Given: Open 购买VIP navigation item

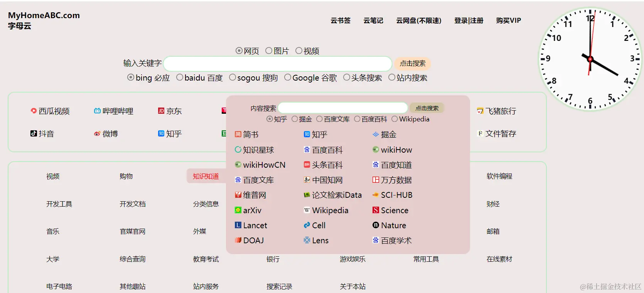Looking at the screenshot, I should pos(509,20).
